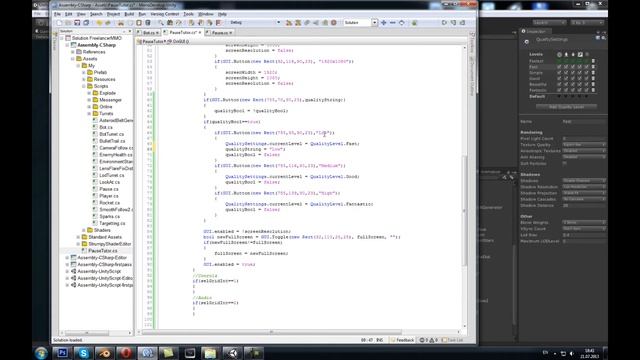Open the file explorer folder taskbar icon
Viewport: 640px width, 360px height.
210,353
